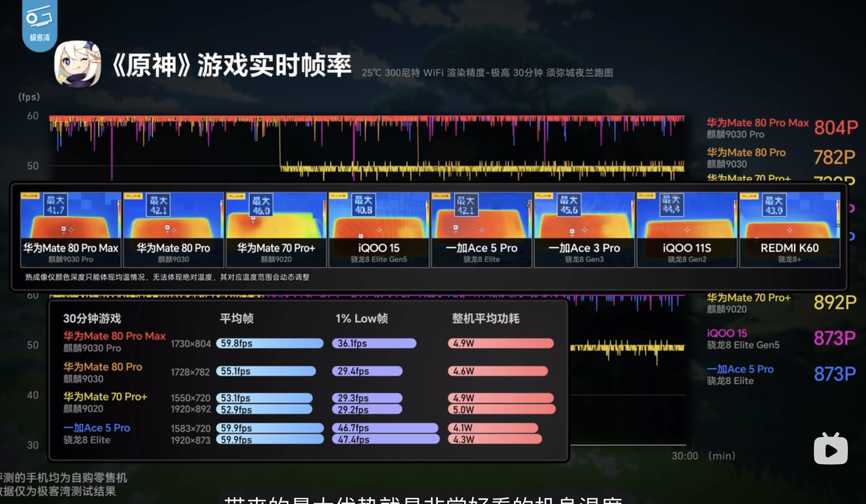
Task: Click the 4.6W power bar
Action: click(x=498, y=371)
